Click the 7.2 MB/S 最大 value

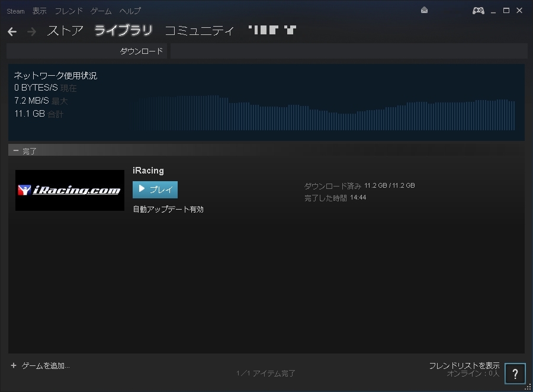tap(41, 101)
